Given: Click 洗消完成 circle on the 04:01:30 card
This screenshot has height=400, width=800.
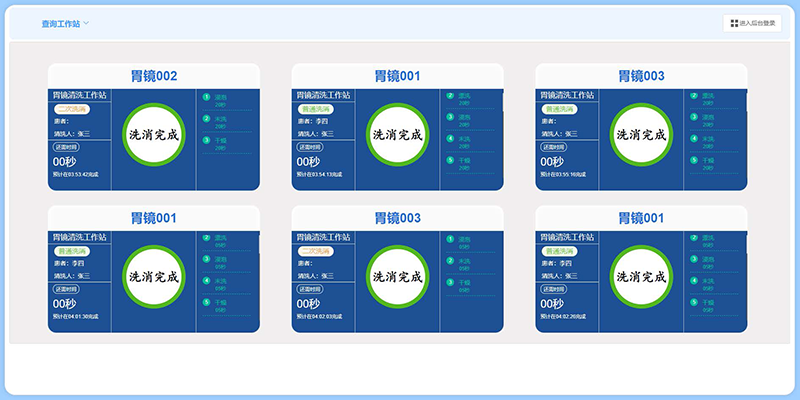Looking at the screenshot, I should click(x=154, y=277).
